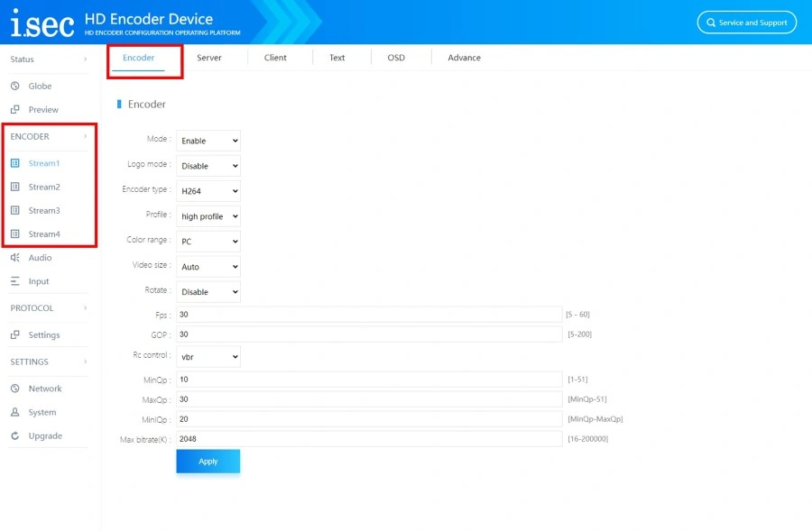Screen dimensions: 812x531
Task: Open the Mode dropdown showing Enable
Action: tap(208, 141)
